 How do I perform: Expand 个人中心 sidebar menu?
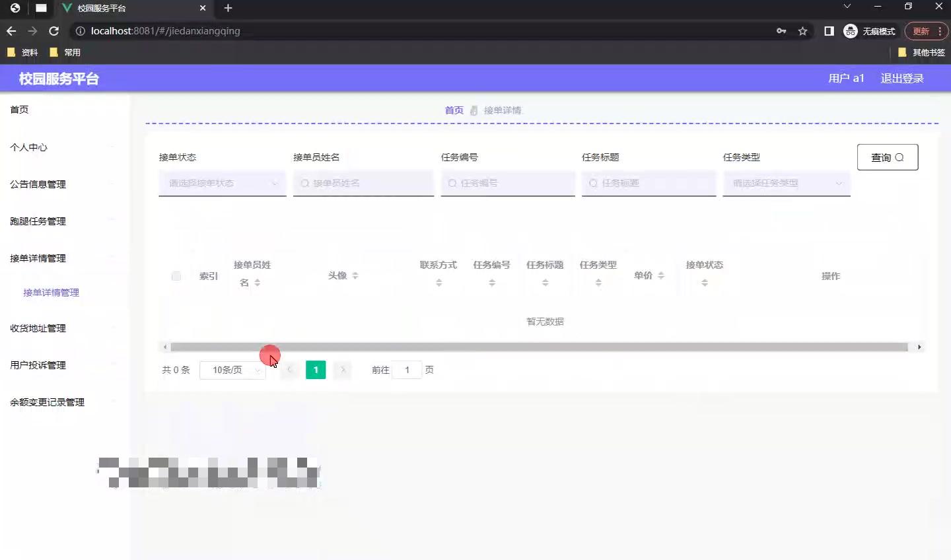(x=65, y=147)
